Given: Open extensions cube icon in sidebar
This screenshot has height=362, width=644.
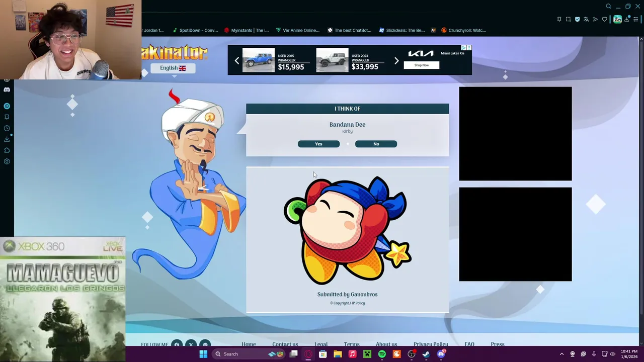Looking at the screenshot, I should (7, 150).
